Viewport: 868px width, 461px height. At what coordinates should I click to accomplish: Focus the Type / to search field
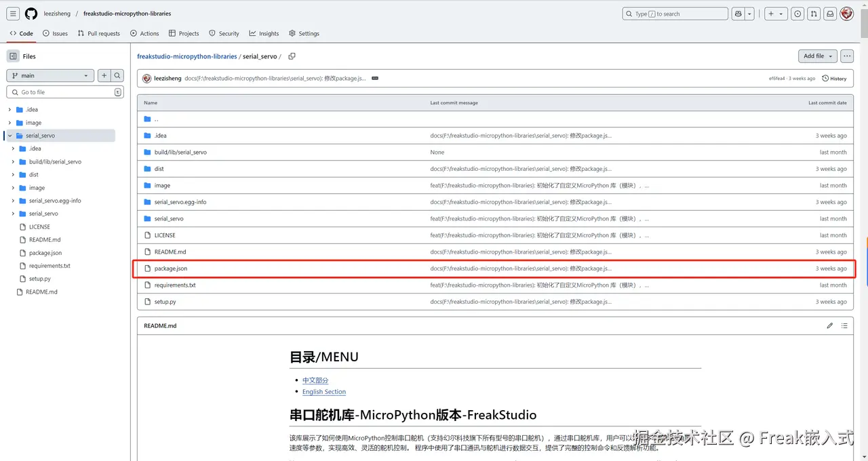point(675,14)
